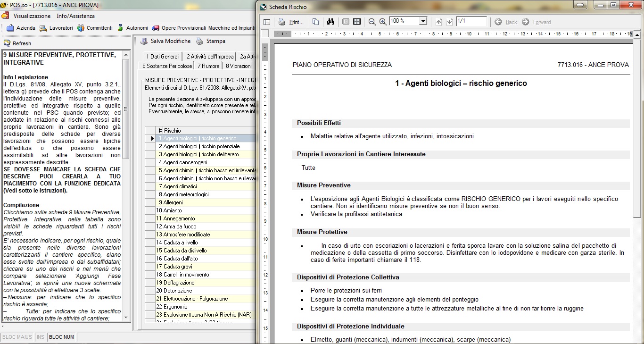
Task: Click the BLOC NUM status bar indicator
Action: 62,337
